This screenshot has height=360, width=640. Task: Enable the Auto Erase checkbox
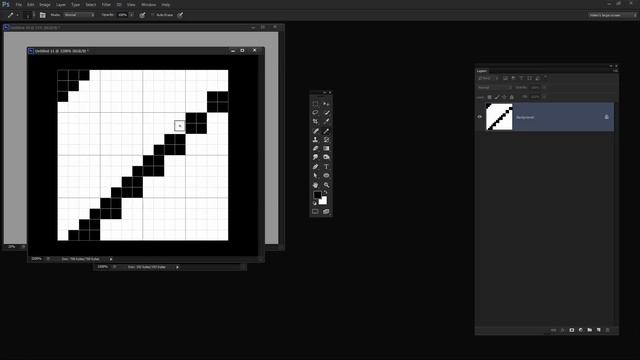click(x=152, y=15)
